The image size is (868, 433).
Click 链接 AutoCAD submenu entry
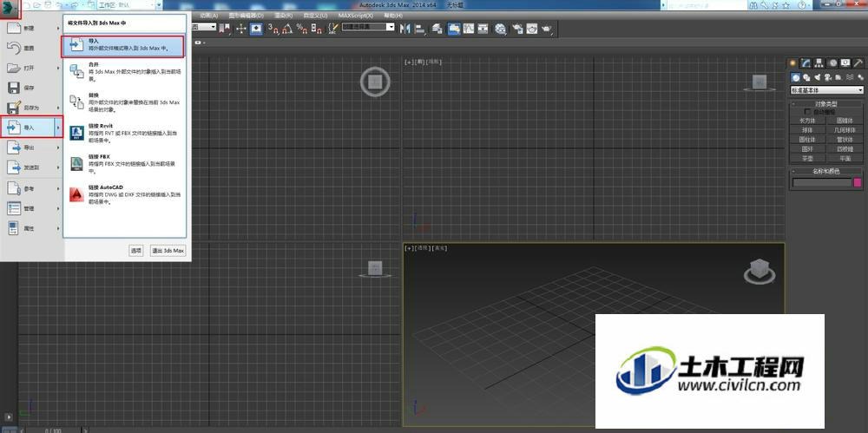(124, 195)
